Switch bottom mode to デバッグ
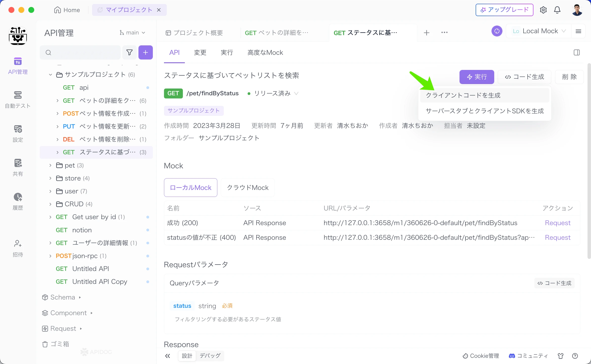This screenshot has height=364, width=591. 210,356
